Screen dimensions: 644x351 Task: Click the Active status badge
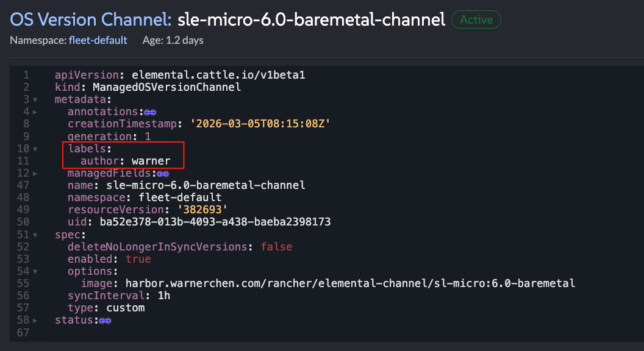tap(476, 19)
